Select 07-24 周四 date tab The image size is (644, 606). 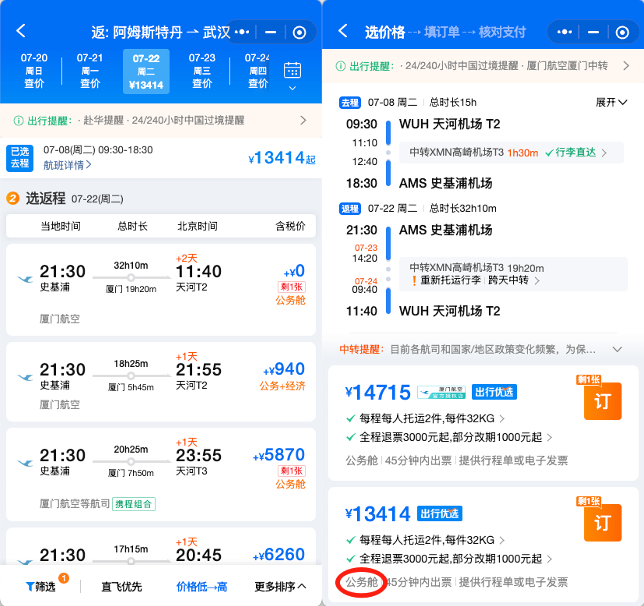[x=258, y=71]
